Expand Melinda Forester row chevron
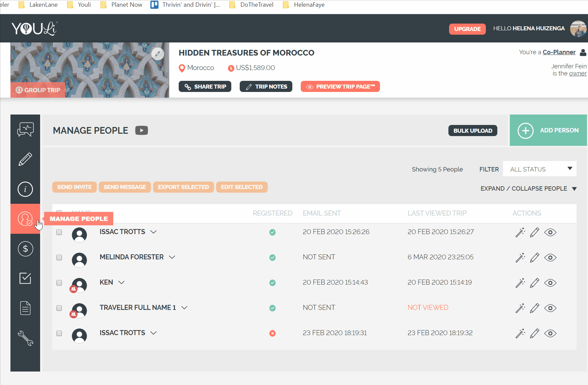Screen dimensions: 588x385 coord(172,257)
